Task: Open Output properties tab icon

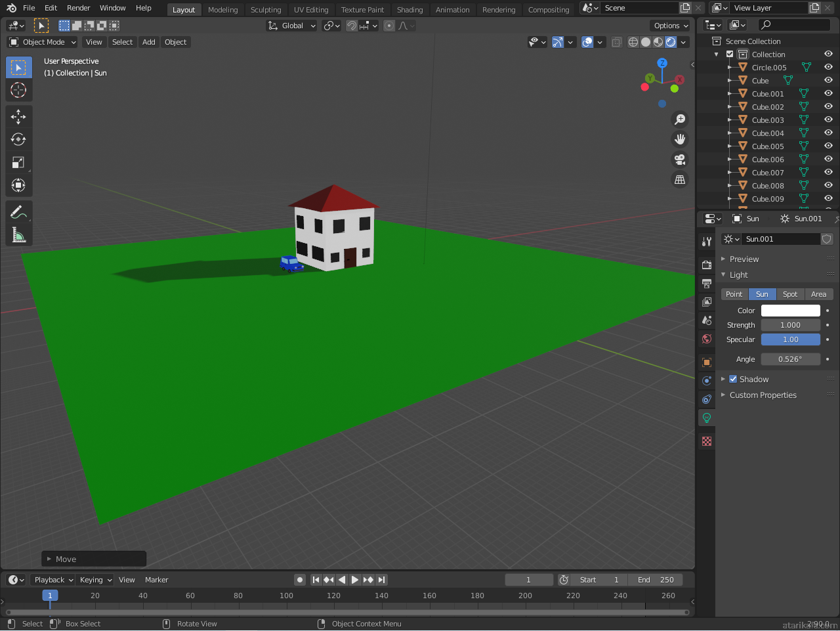Action: point(707,284)
